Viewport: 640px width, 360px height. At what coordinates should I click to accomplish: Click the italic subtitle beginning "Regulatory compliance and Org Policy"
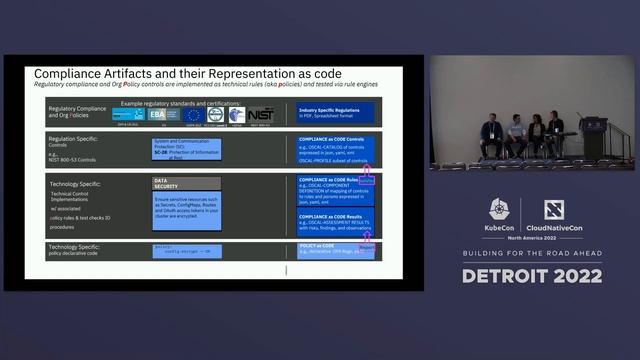[x=206, y=84]
